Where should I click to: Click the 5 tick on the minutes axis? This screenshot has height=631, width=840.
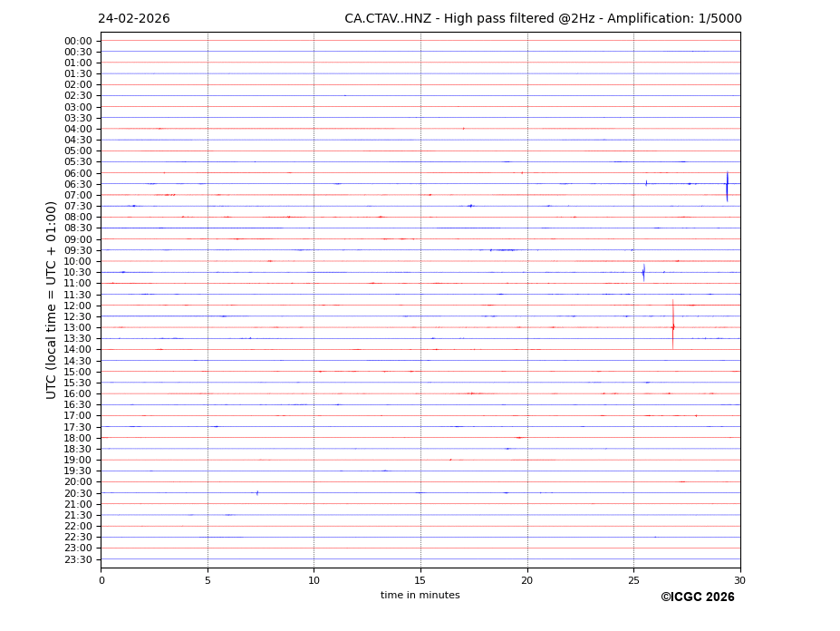coord(208,580)
